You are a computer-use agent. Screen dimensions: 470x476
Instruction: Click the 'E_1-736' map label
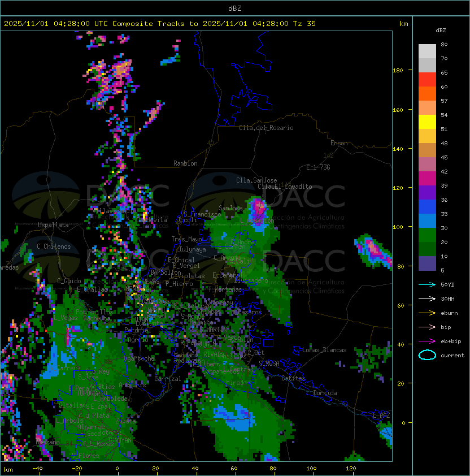318,167
